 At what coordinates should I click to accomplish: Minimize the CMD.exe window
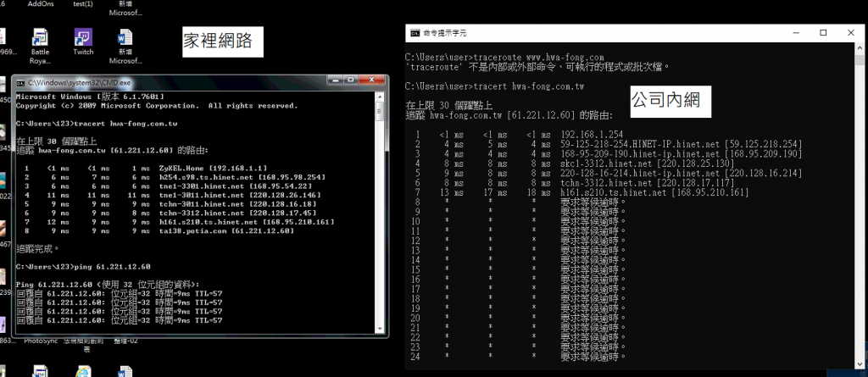point(335,80)
